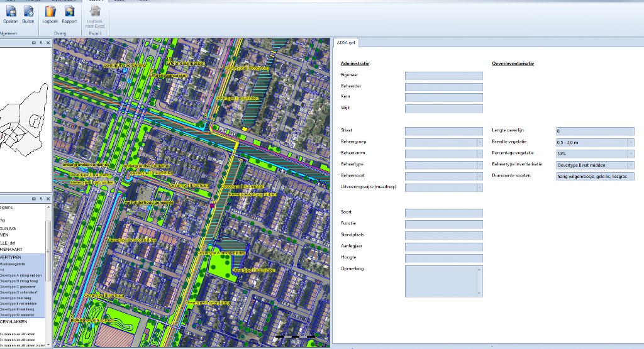Click the layer list vertical scrollbar
Viewport: 644px width, 349px height.
48,252
